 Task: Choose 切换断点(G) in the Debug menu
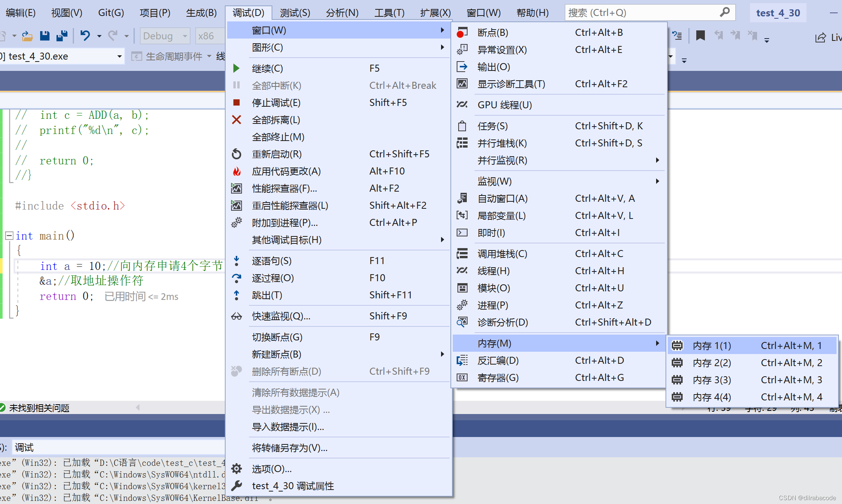coord(338,337)
